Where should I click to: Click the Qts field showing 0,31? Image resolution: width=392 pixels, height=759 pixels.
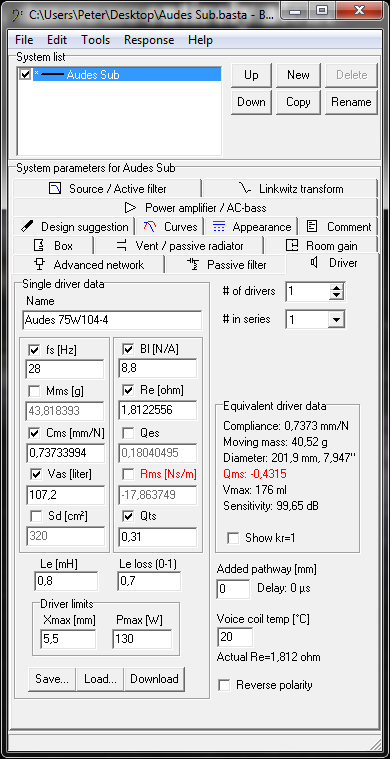pyautogui.click(x=158, y=537)
